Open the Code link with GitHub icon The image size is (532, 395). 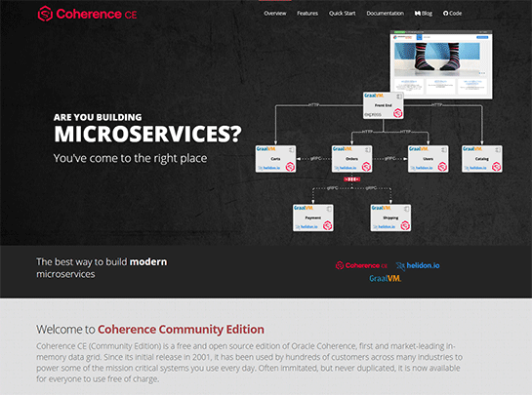[452, 14]
